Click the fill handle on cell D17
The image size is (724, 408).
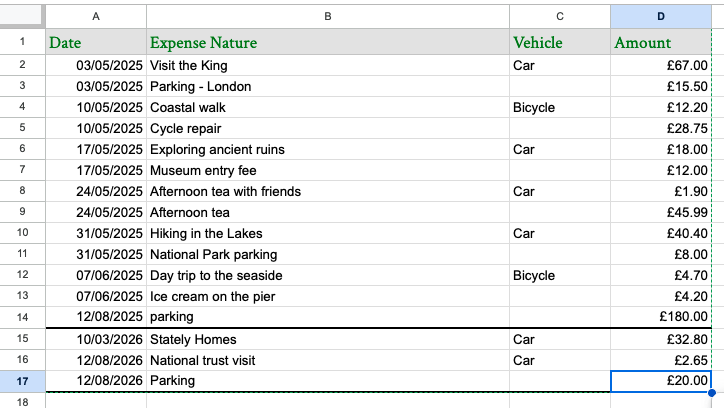[x=711, y=391]
